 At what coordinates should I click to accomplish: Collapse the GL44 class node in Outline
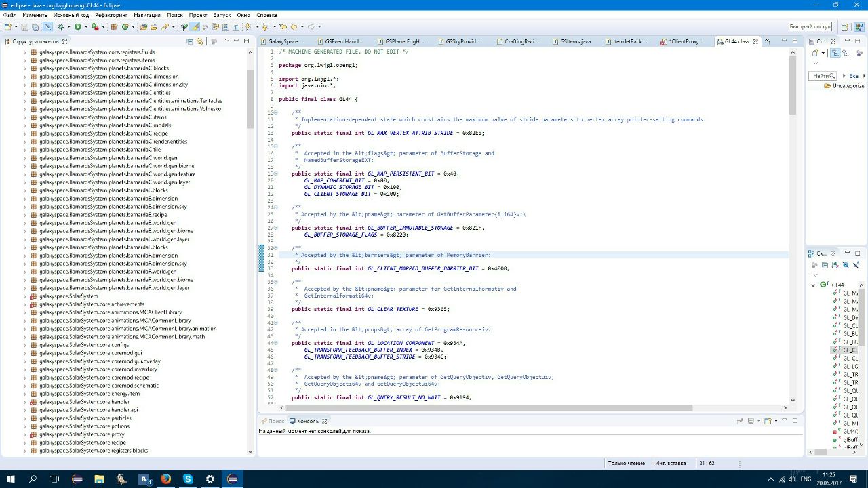point(813,285)
